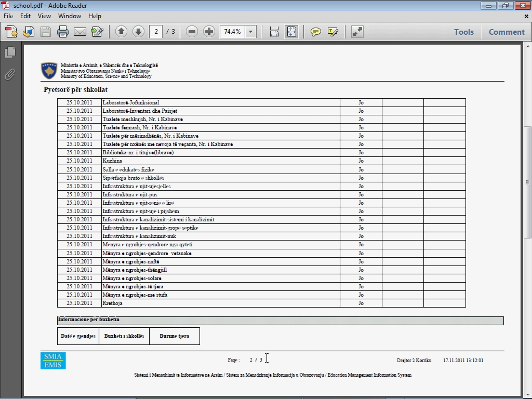Click the Create PDF online icon
Screen dimensions: 532x399
click(11, 31)
